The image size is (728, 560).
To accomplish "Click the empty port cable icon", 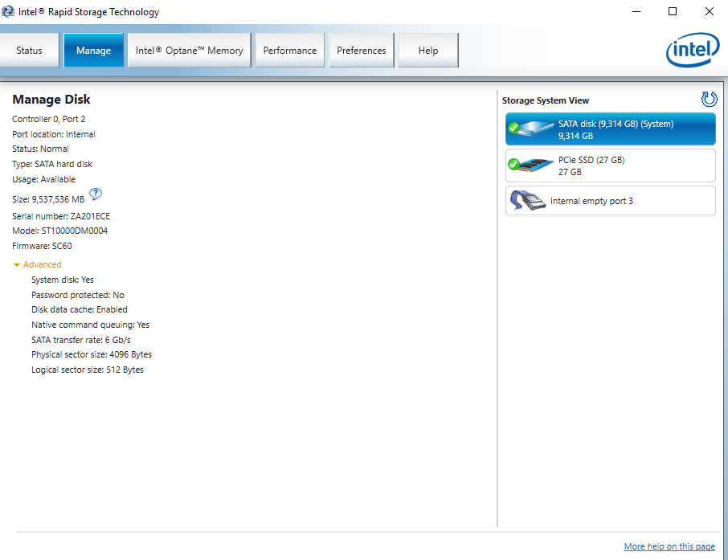I will [527, 201].
